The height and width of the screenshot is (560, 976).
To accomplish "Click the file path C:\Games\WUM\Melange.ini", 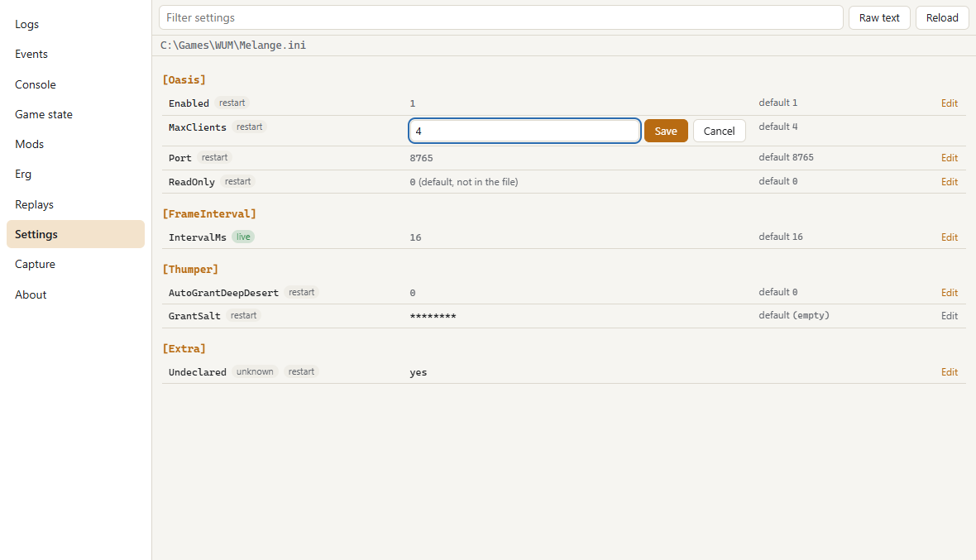I will pyautogui.click(x=232, y=45).
